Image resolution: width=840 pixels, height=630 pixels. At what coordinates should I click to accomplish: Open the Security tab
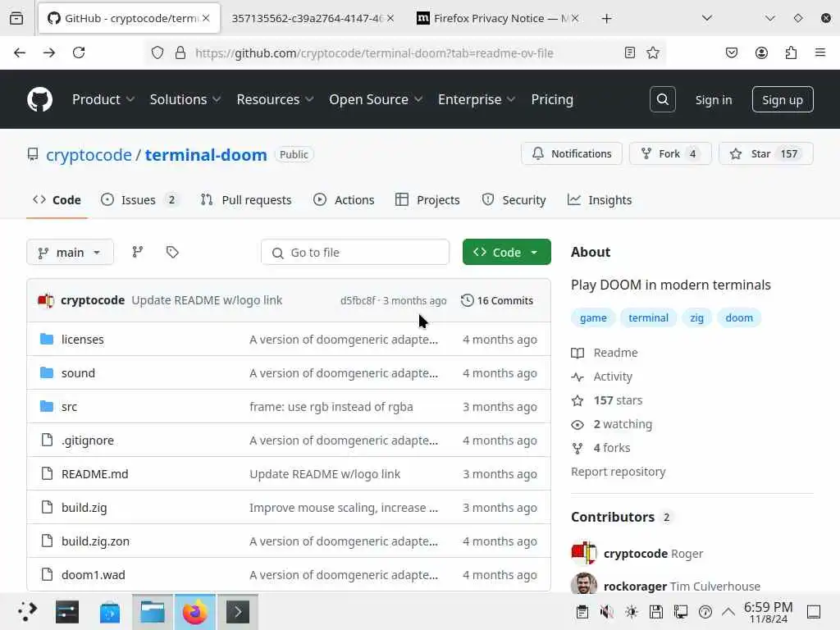(x=514, y=200)
